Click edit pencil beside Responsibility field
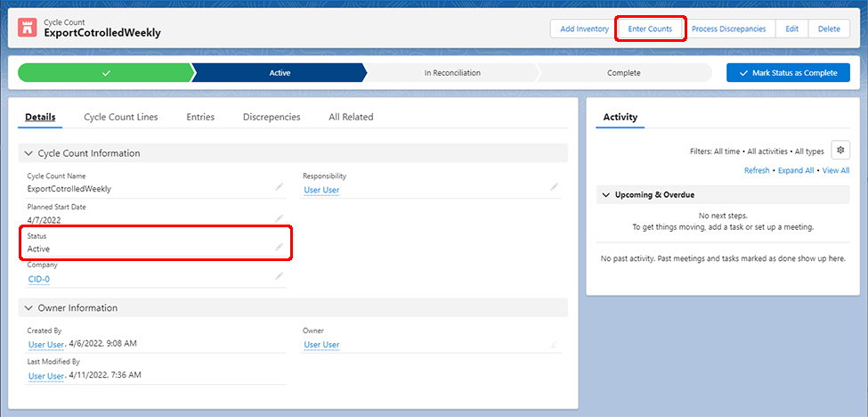 click(x=554, y=187)
